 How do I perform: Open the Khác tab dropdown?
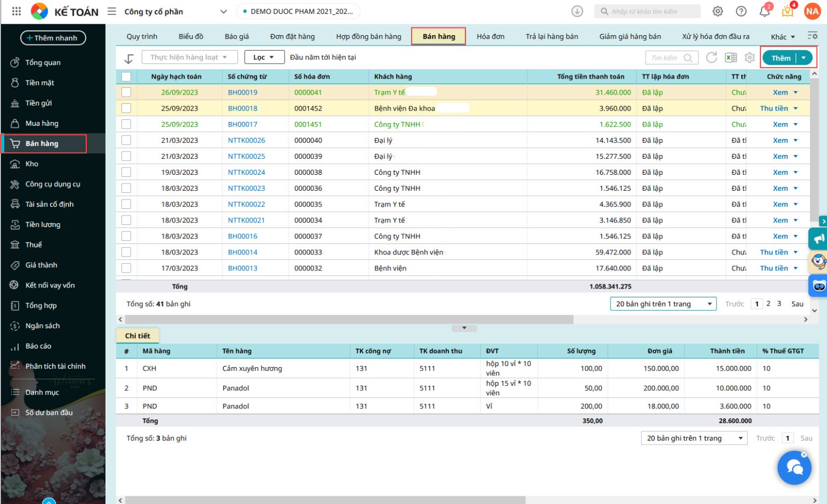782,37
